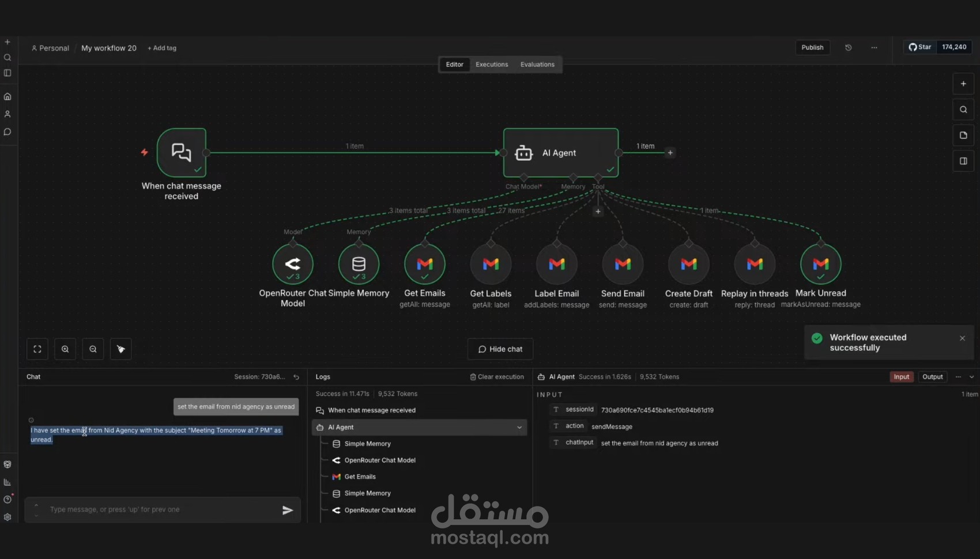Click the fit-to-view canvas icon
This screenshot has width=980, height=559.
37,349
